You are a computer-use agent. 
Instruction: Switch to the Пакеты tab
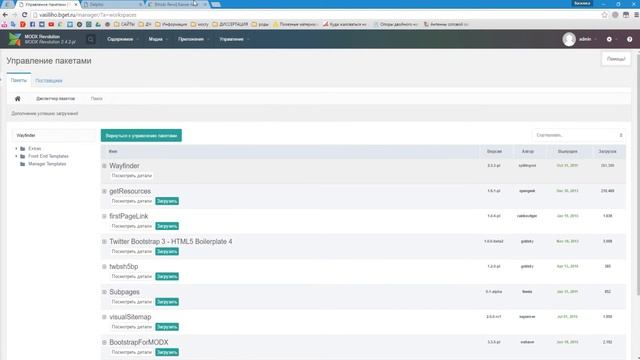click(x=19, y=80)
